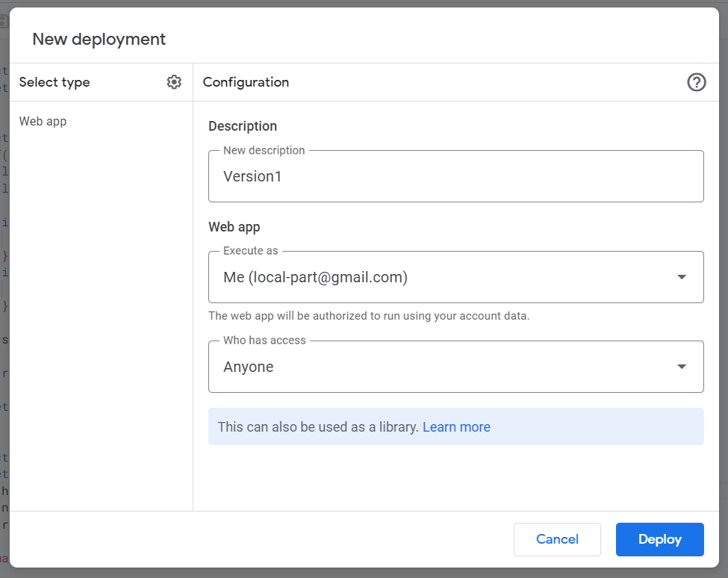This screenshot has height=578, width=728.
Task: Click the Select type heading
Action: (x=55, y=82)
